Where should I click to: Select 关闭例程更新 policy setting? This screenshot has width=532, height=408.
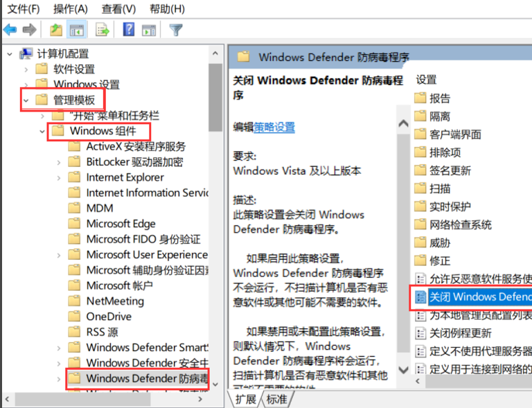click(x=461, y=333)
